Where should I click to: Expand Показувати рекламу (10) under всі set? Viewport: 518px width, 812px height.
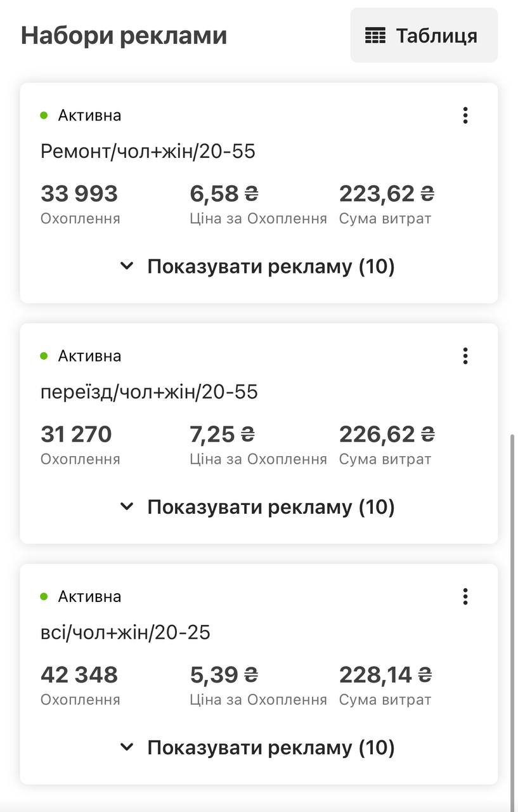(x=257, y=747)
